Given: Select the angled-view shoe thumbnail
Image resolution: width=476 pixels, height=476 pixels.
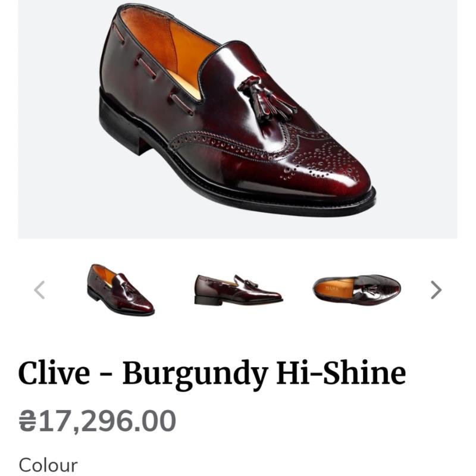Looking at the screenshot, I should pos(121,290).
